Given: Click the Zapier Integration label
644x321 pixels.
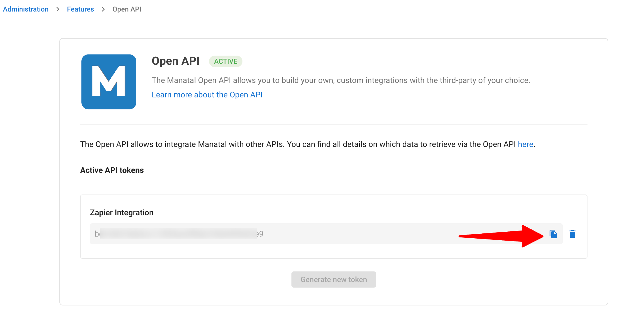Looking at the screenshot, I should click(122, 213).
